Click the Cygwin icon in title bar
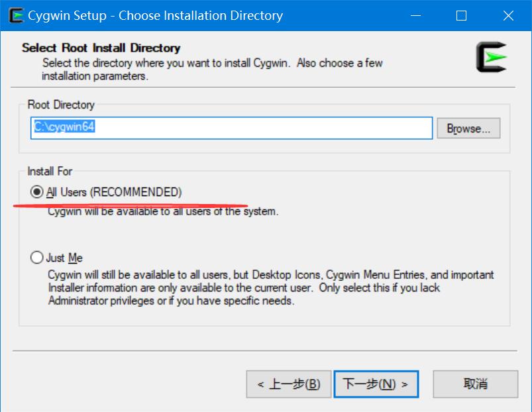The height and width of the screenshot is (412, 532). (16, 16)
